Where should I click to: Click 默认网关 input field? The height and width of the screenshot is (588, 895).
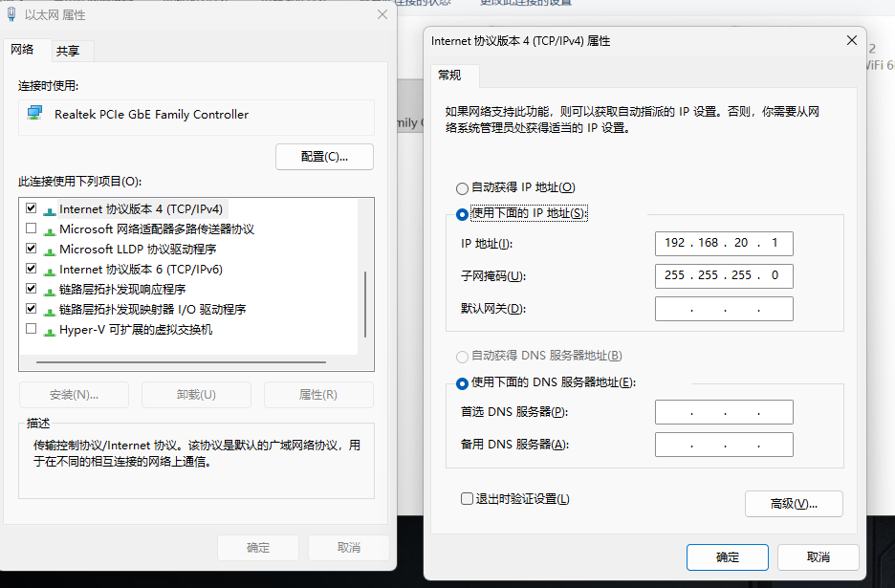click(x=724, y=308)
